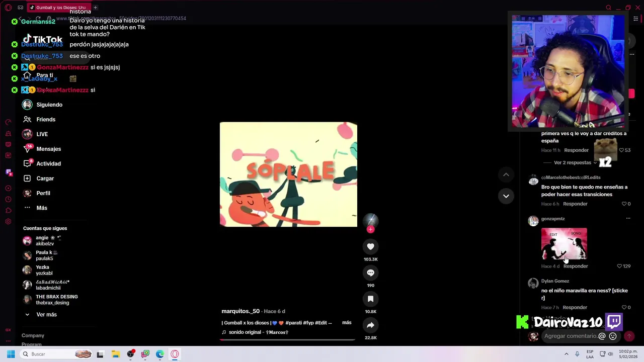Expand video caption with más link
Viewport: 644px width, 362px height.
347,322
